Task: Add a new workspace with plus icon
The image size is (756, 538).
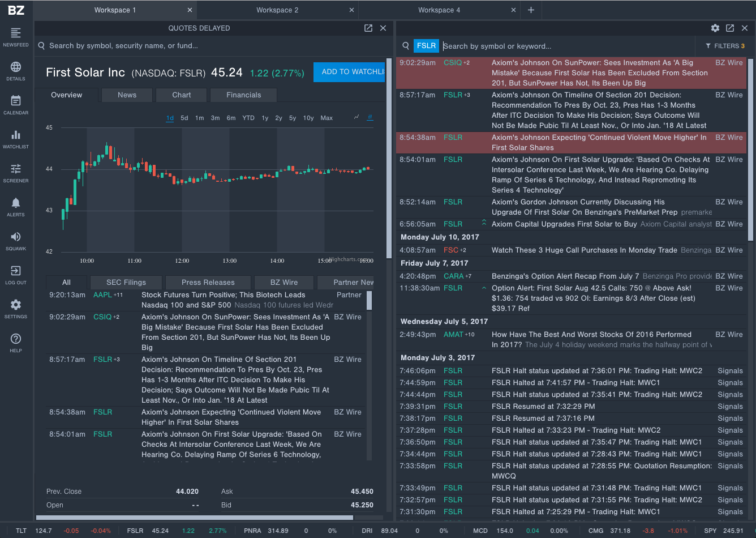Action: (x=531, y=10)
